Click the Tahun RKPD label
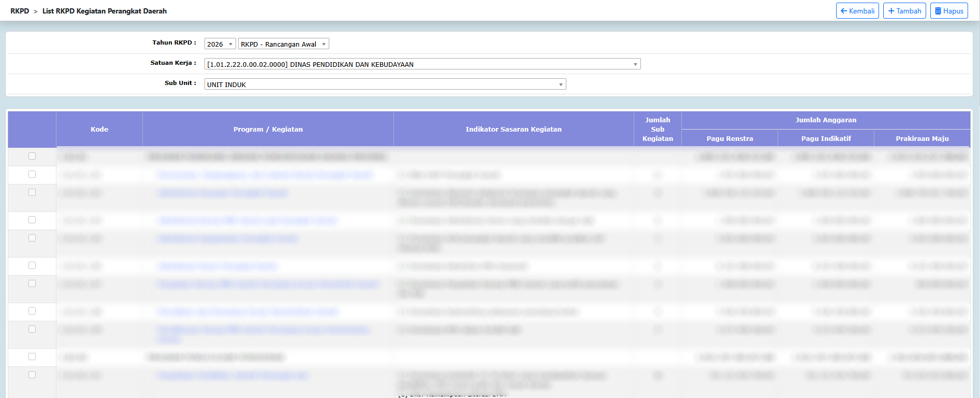 (174, 42)
